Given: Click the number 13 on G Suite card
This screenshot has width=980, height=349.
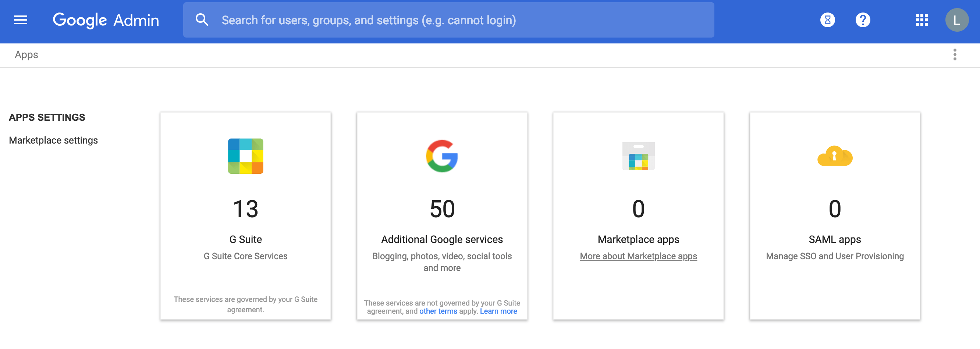Looking at the screenshot, I should [x=245, y=209].
